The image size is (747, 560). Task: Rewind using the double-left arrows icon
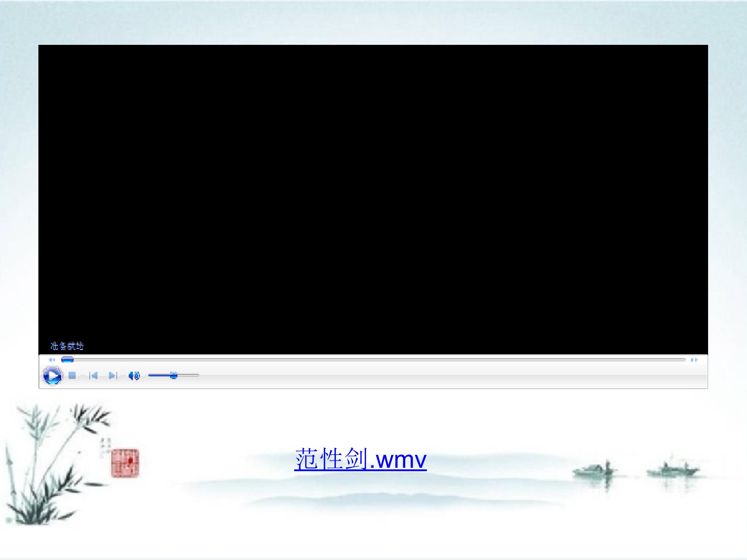pos(52,360)
